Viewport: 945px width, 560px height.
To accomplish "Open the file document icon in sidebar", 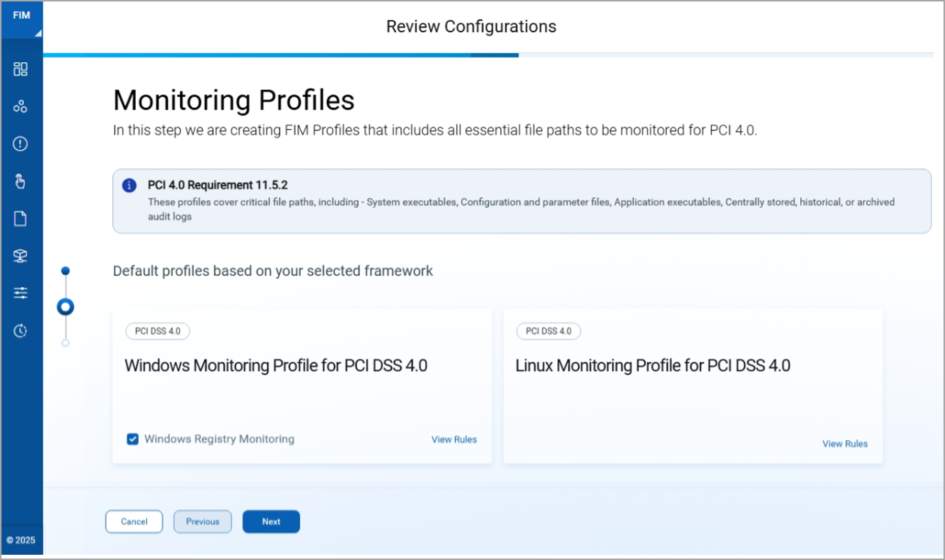I will (x=20, y=218).
